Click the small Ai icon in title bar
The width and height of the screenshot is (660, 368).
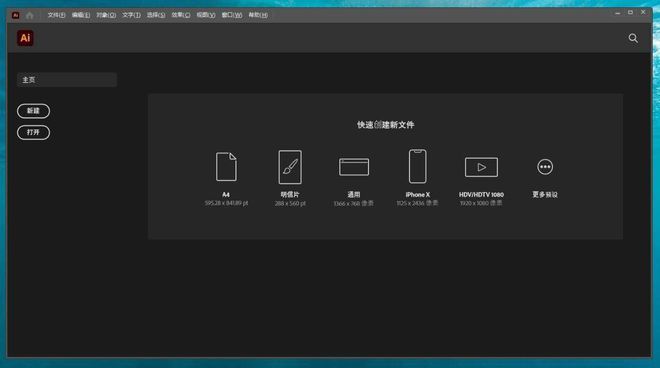[16, 15]
